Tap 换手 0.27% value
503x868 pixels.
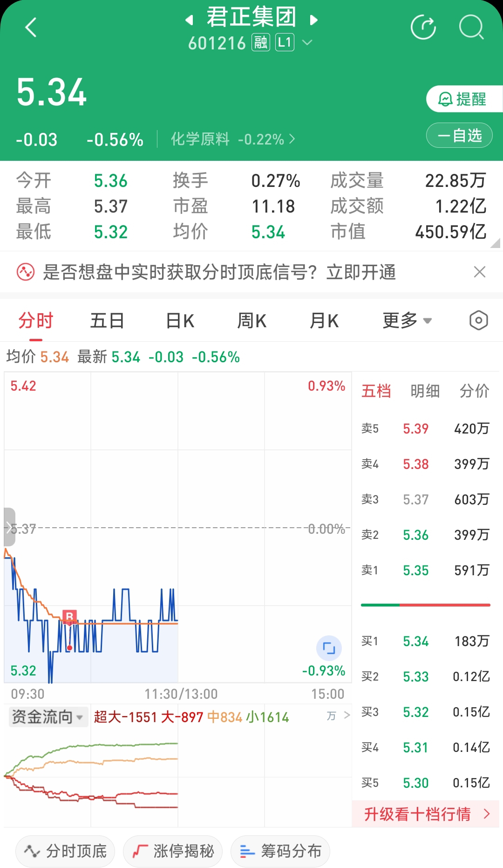[x=276, y=181]
